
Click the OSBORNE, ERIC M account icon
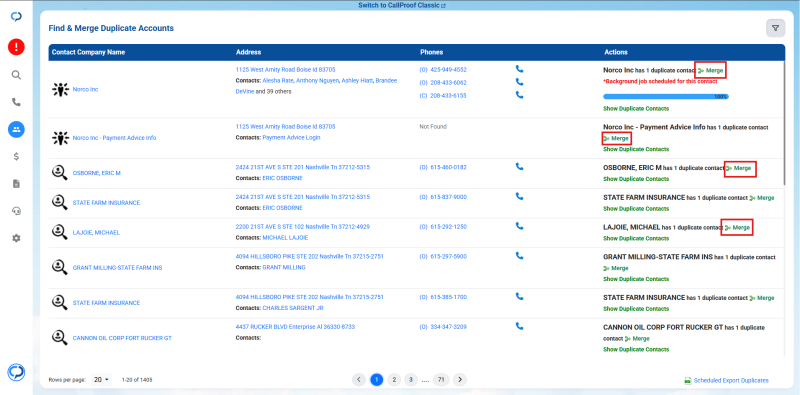point(60,173)
